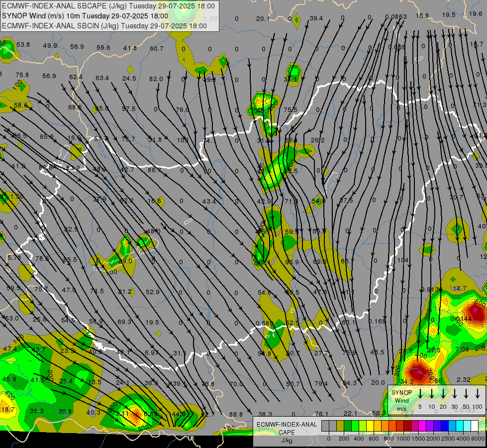Click the map value 37.5
The width and height of the screenshot is (487, 448).
coord(346,201)
